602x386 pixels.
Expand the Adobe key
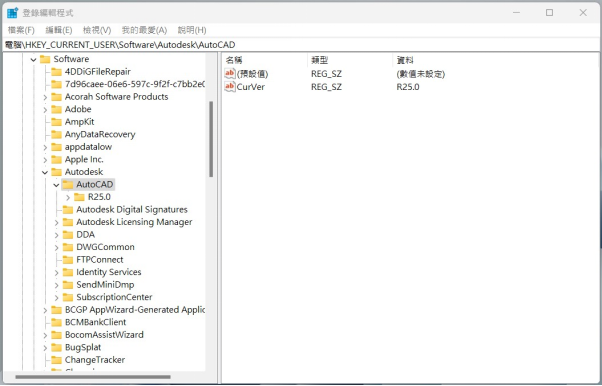coord(45,110)
